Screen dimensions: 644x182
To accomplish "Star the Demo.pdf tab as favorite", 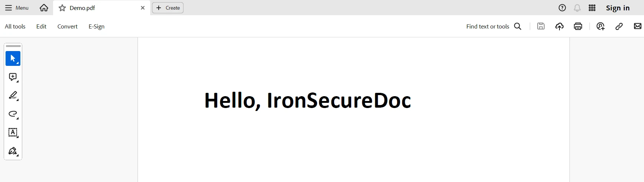I will [x=62, y=8].
